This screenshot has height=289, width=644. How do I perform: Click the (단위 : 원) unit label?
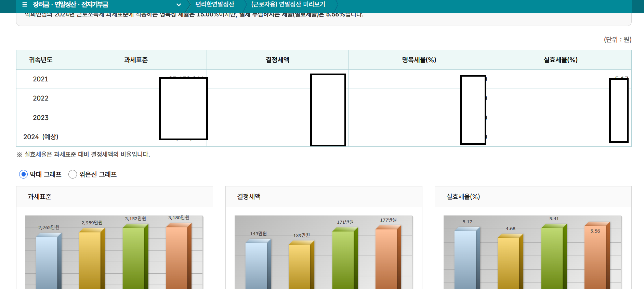[618, 40]
